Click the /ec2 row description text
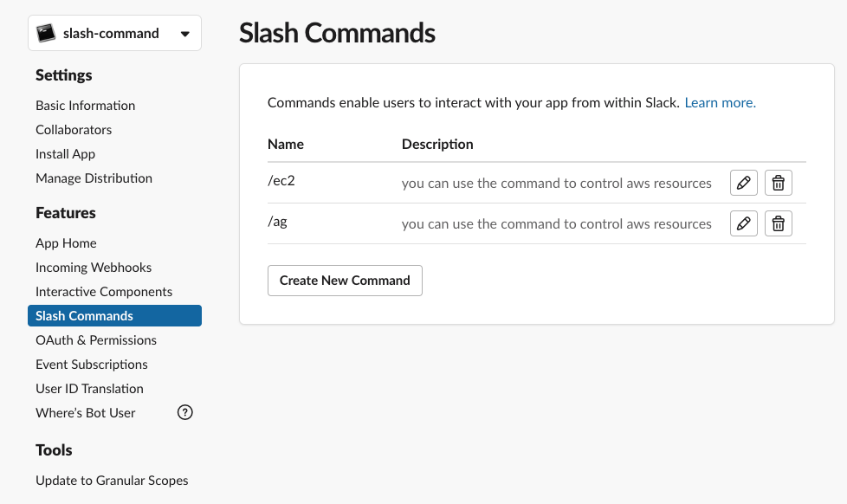Screen dimensions: 847x504 pyautogui.click(x=556, y=183)
